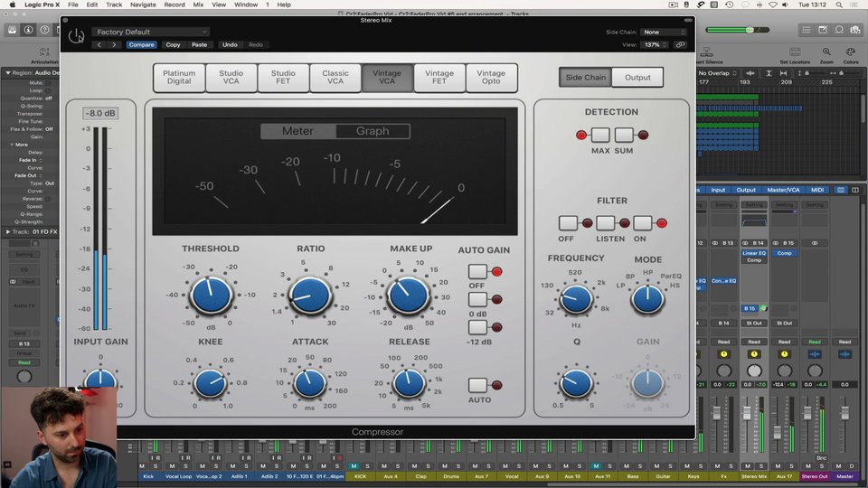Set Auto Gain to -12 dB

(x=477, y=327)
